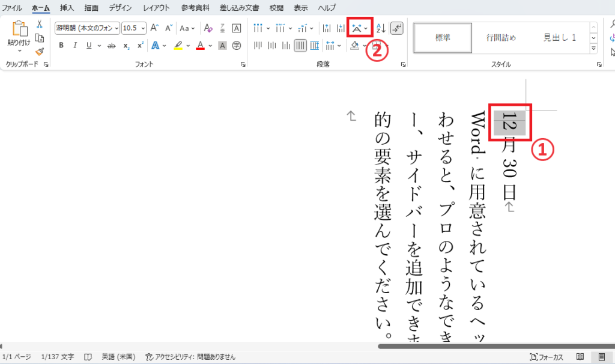Click the 1/137 文字 word count

point(58,357)
